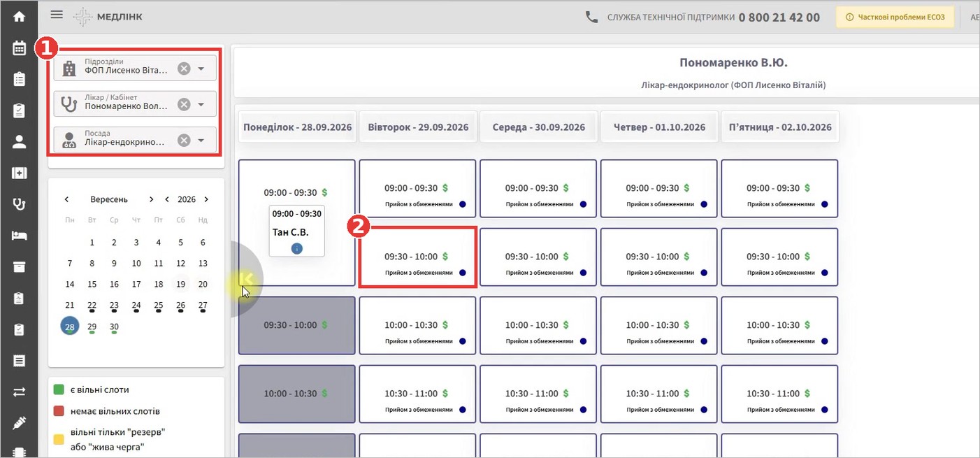Go to the year after 2026
The height and width of the screenshot is (458, 980).
coord(206,199)
